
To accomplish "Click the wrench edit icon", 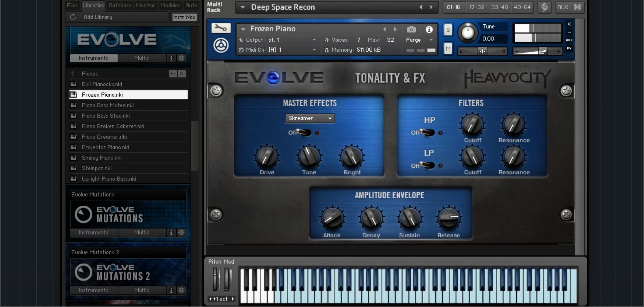I will pos(221,29).
